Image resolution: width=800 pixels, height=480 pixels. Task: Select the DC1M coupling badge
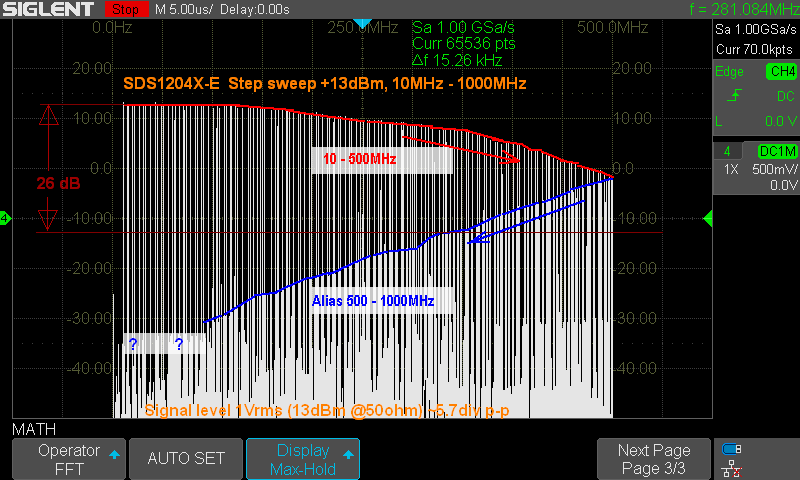click(776, 151)
